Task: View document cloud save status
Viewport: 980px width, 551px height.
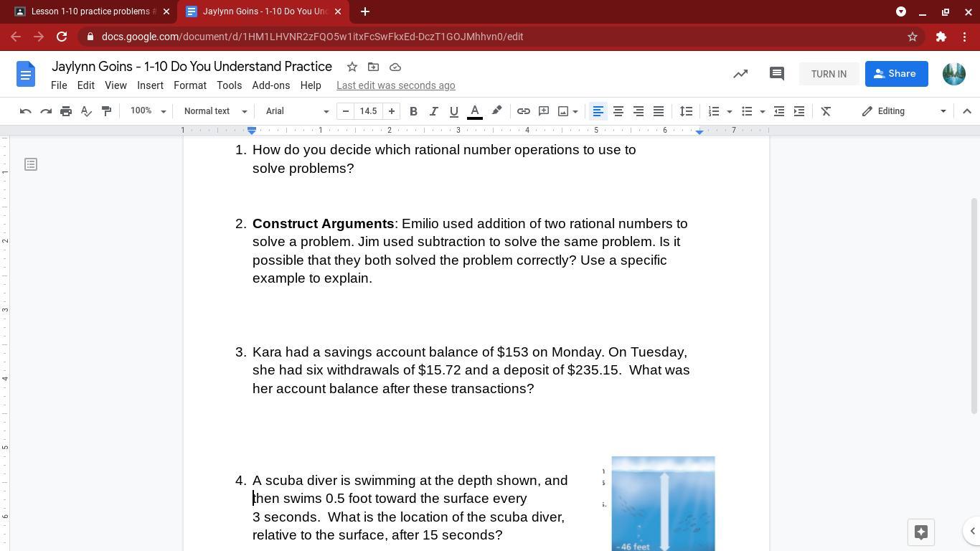Action: click(395, 67)
